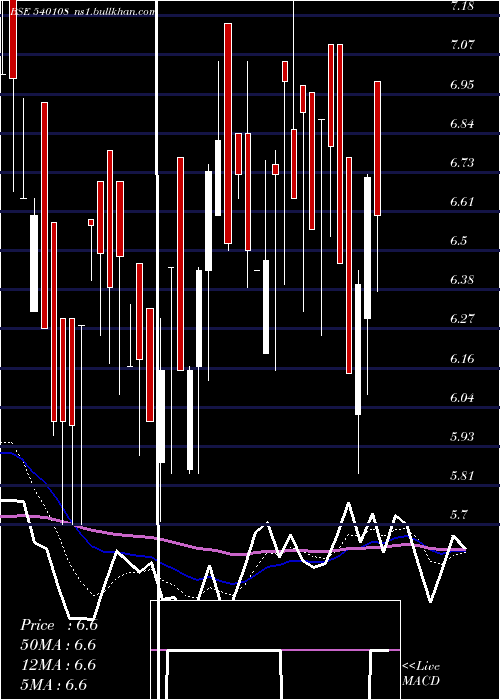500x700 pixels.
Task: Click the Price : 6.6 readout
Action: (x=59, y=625)
